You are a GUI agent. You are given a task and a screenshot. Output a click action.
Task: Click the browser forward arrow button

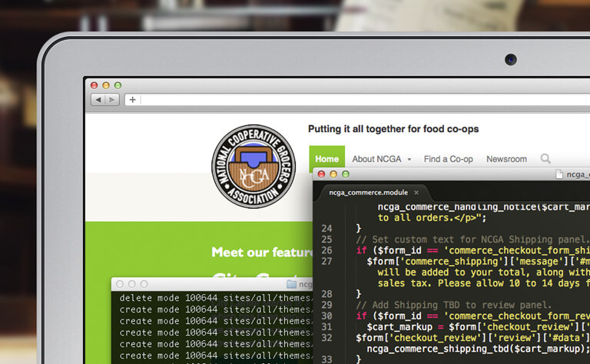[x=112, y=100]
